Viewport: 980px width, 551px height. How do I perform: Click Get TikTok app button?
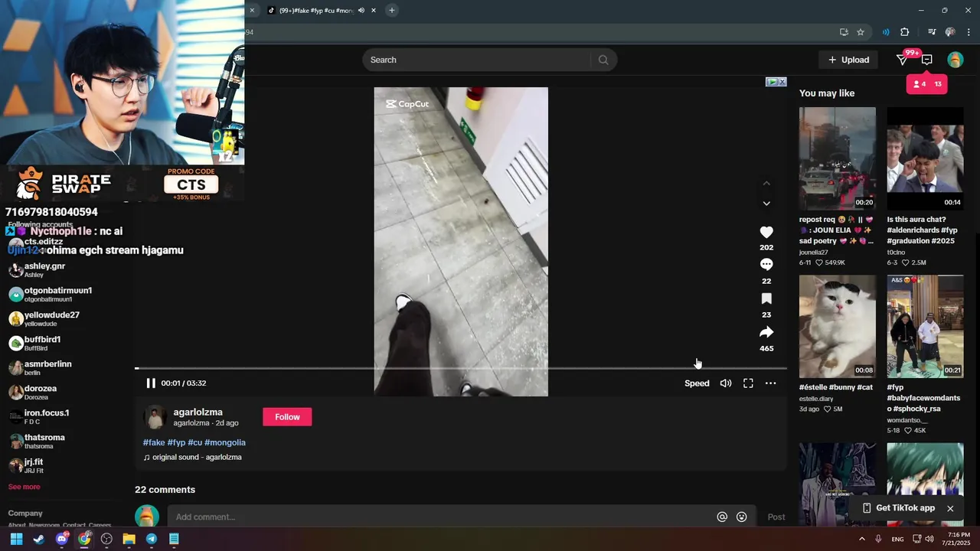tap(899, 508)
